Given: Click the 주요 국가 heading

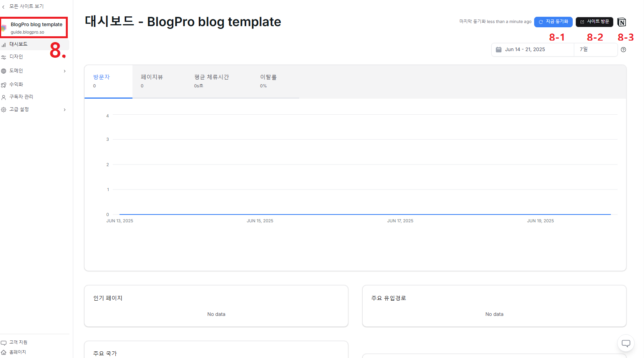Looking at the screenshot, I should 105,354.
